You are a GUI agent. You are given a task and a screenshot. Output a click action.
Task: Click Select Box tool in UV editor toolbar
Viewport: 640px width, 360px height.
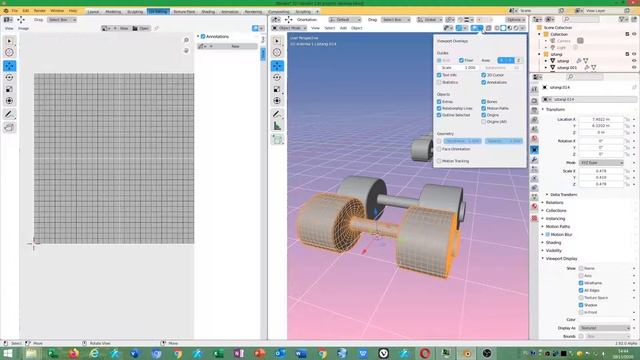(x=9, y=41)
